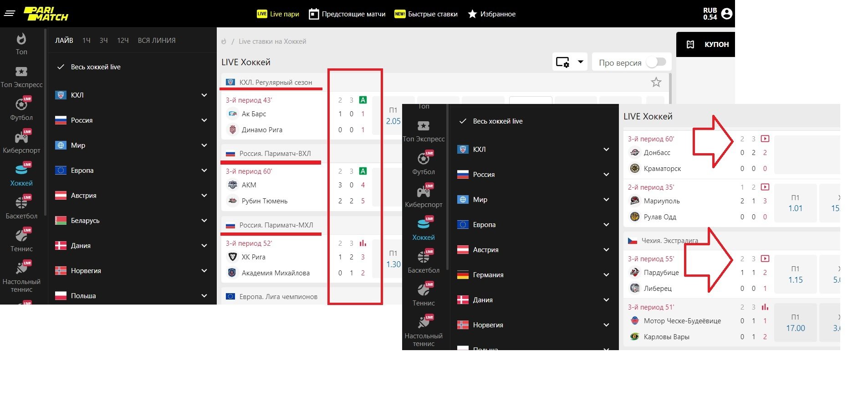Switch to ВСЯ ЛИНИЯ tab
The width and height of the screenshot is (868, 393).
[157, 41]
